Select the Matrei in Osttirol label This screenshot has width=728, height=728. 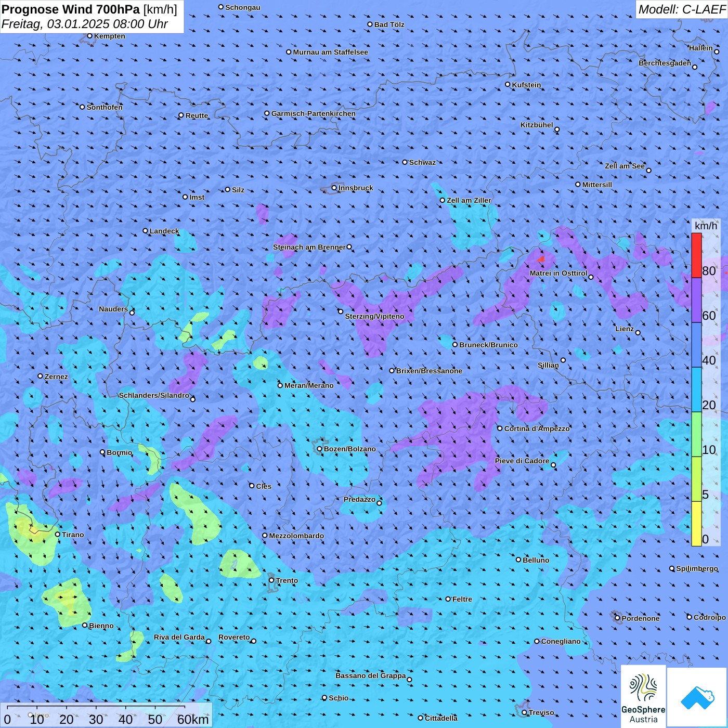[558, 273]
